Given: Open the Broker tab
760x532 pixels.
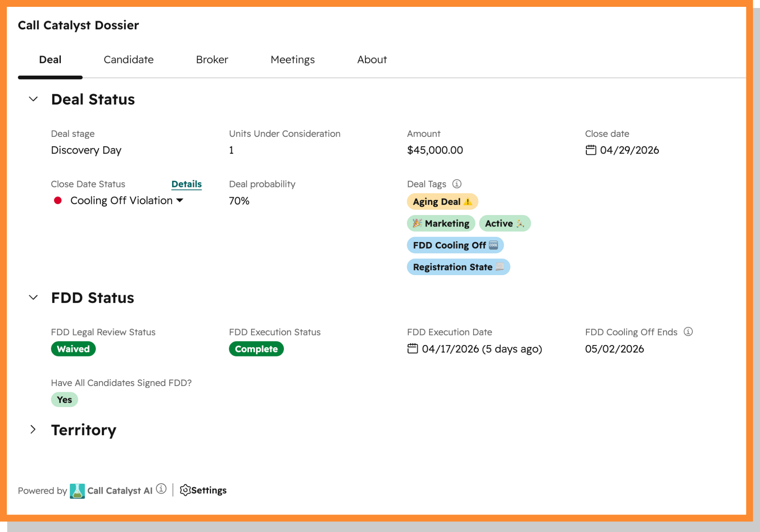Looking at the screenshot, I should tap(212, 60).
